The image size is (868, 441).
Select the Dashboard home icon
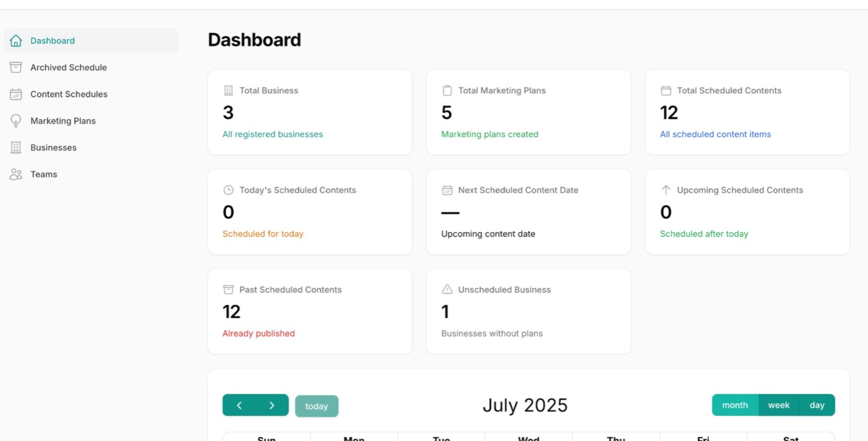click(15, 40)
